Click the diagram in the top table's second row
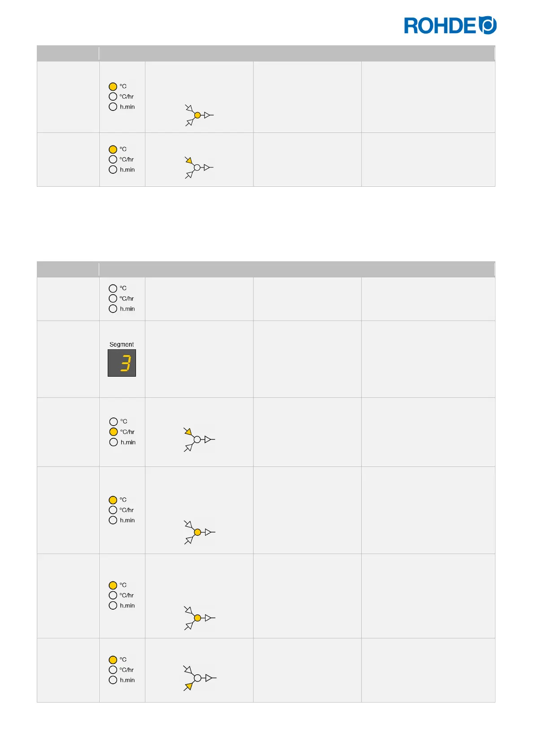 click(x=199, y=167)
